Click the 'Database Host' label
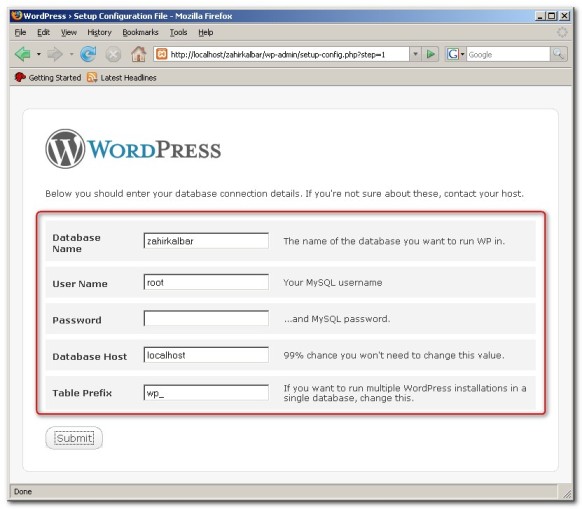The image size is (582, 509). coord(89,356)
